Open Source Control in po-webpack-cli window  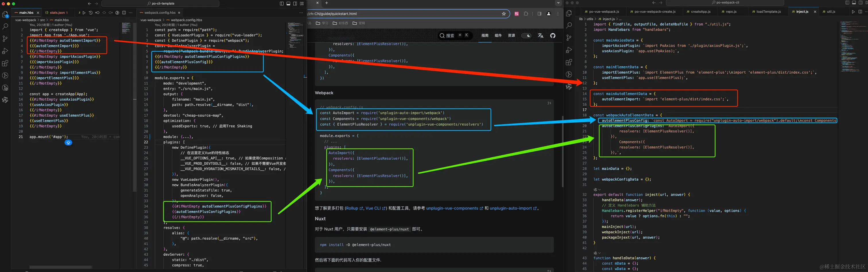click(569, 38)
